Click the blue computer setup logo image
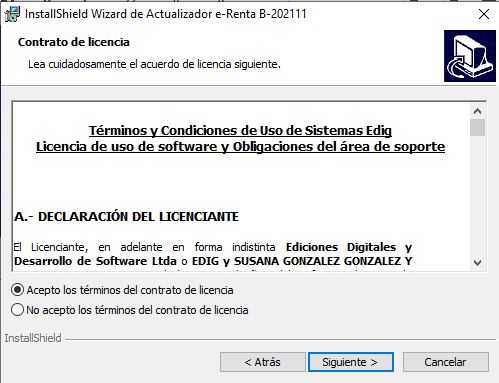 [470, 56]
